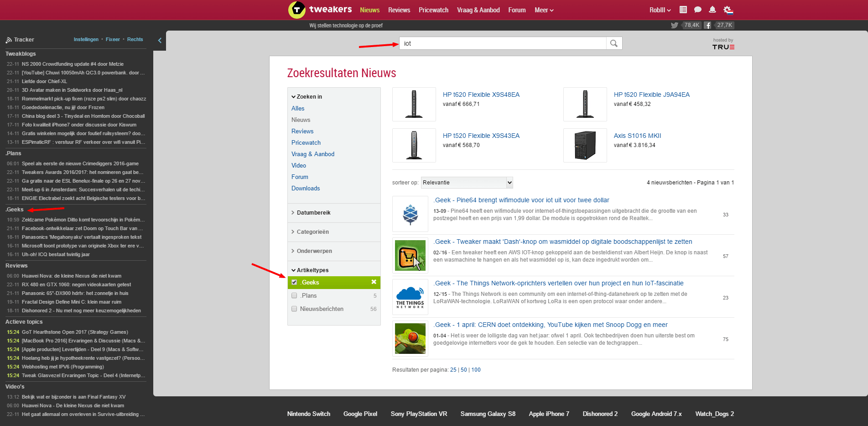Go to Nieuws in top navigation
Screen dimensions: 868x426
pyautogui.click(x=369, y=10)
